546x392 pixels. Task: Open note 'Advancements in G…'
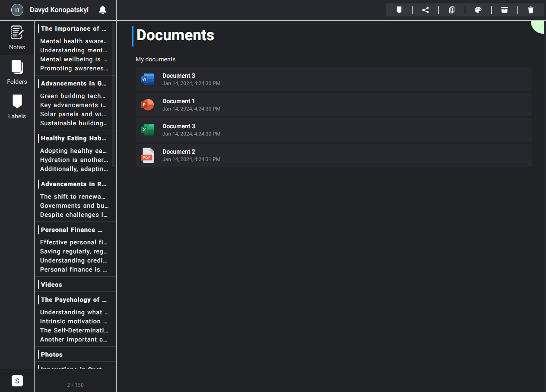point(73,83)
